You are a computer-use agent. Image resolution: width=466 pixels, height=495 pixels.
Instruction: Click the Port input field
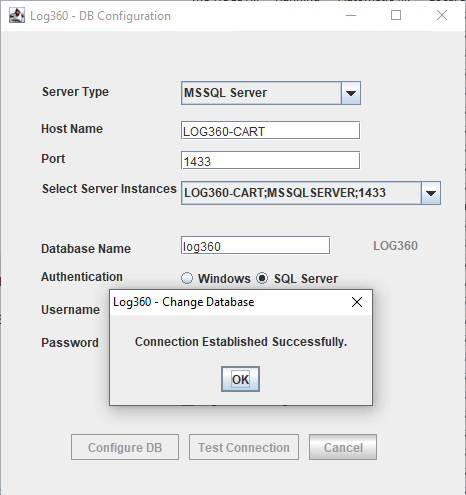pyautogui.click(x=270, y=160)
